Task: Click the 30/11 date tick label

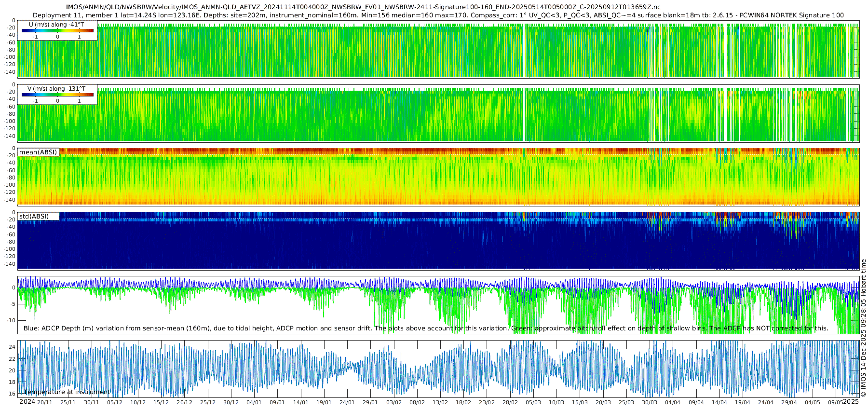Action: (x=92, y=402)
